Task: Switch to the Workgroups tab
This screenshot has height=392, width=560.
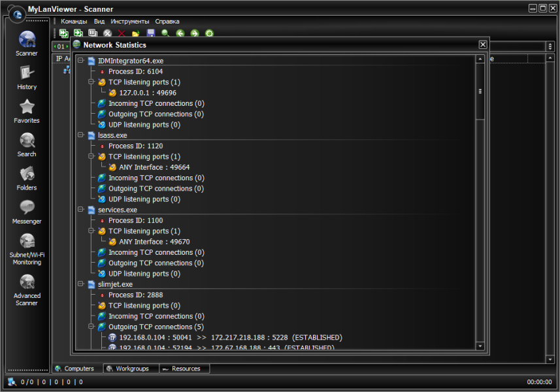Action: (x=131, y=368)
